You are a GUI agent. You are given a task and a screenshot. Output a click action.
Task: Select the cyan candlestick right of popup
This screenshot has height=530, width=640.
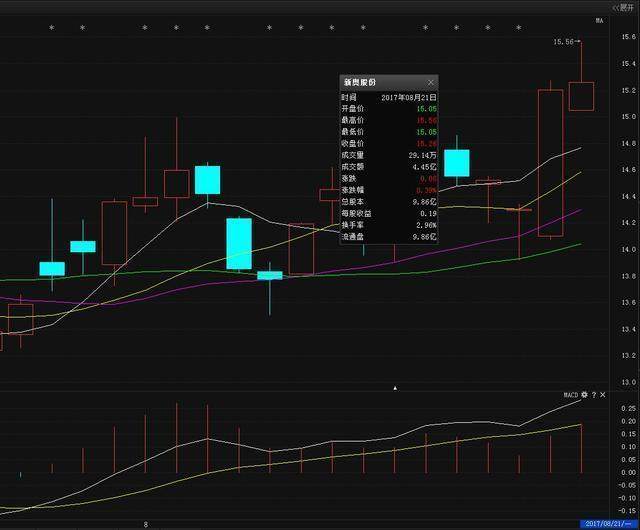pyautogui.click(x=457, y=163)
